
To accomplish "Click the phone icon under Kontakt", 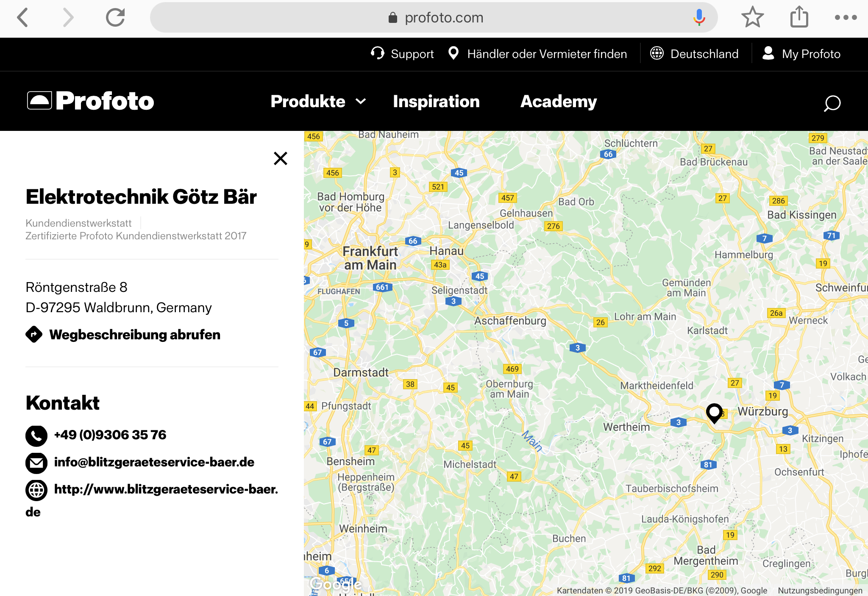I will (36, 436).
